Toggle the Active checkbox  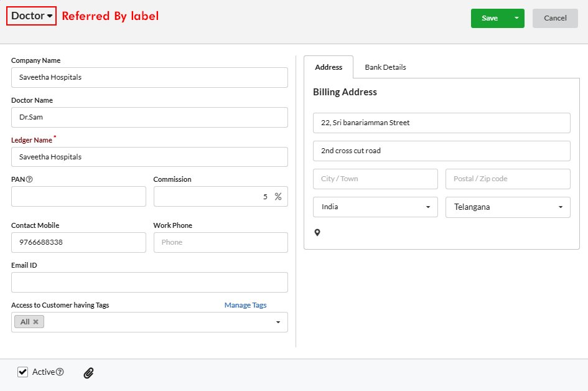(23, 372)
